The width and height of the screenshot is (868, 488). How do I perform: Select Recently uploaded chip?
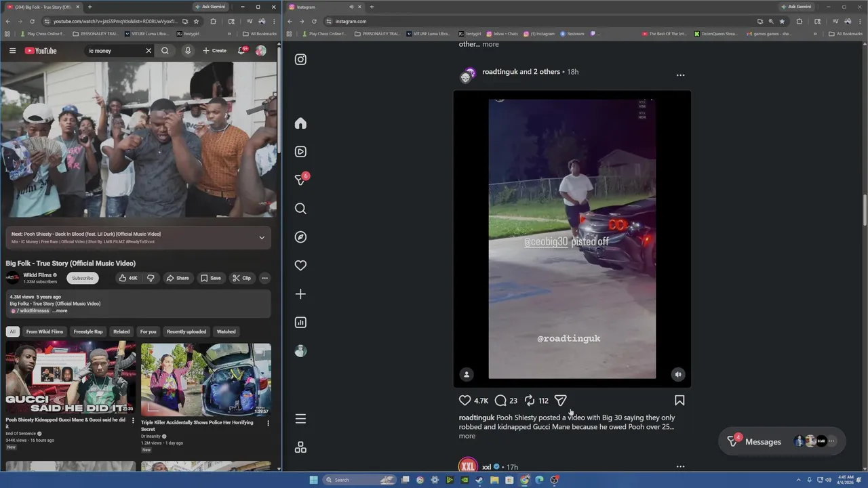click(x=186, y=331)
